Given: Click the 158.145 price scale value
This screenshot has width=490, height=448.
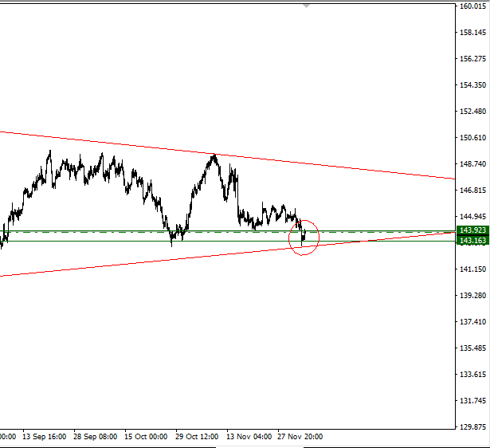Looking at the screenshot, I should pyautogui.click(x=472, y=32).
